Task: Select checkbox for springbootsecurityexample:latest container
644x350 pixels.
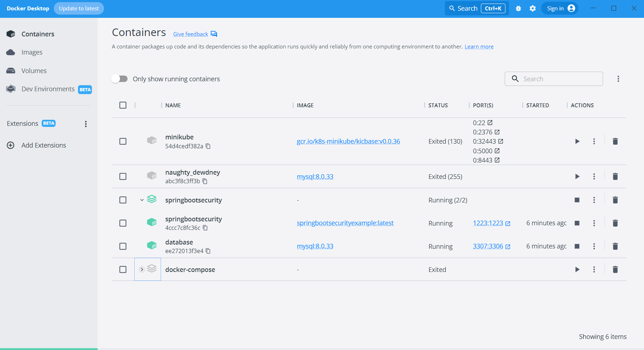Action: tap(123, 223)
